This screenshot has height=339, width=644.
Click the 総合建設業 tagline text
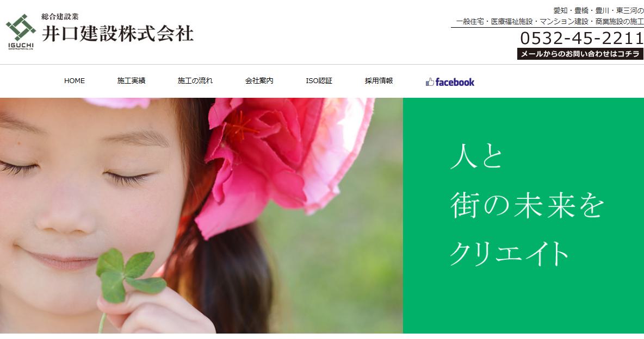click(x=60, y=17)
